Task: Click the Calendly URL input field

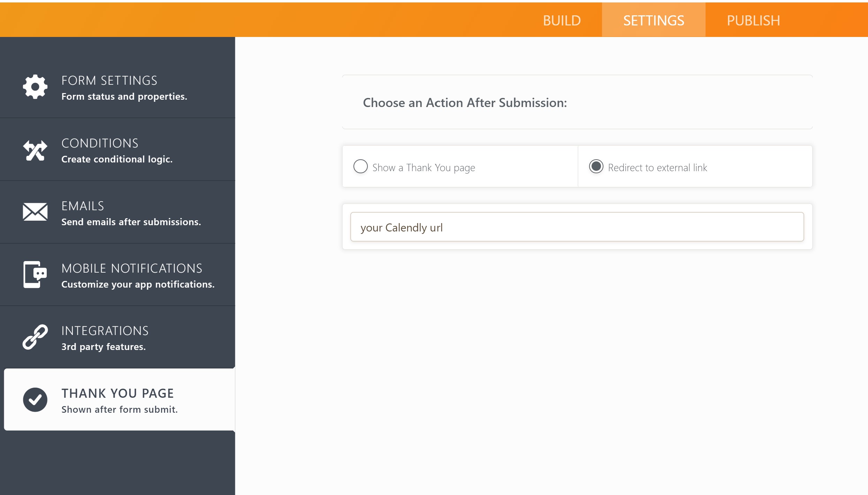Action: 577,227
